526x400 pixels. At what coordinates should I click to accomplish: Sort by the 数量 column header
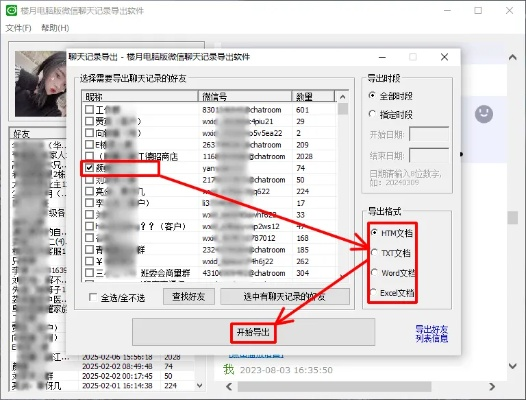[x=313, y=97]
